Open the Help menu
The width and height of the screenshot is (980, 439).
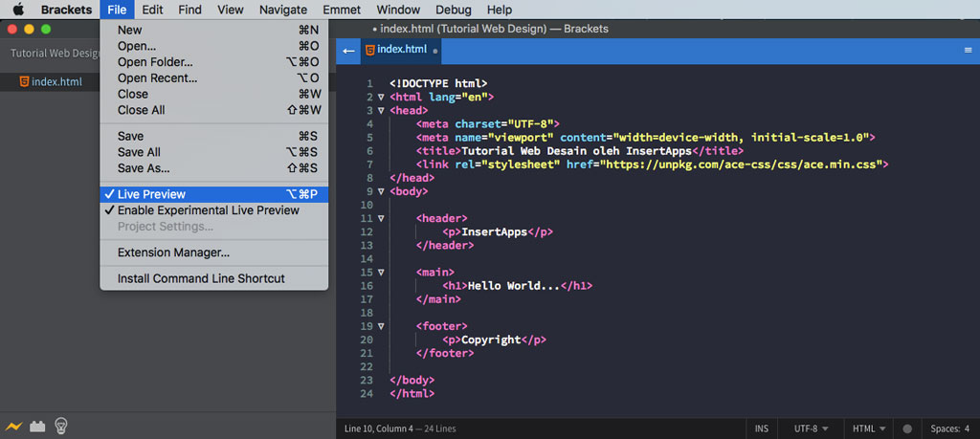click(x=499, y=10)
